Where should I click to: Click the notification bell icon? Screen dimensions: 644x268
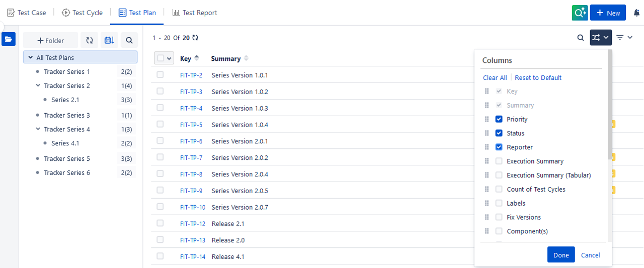click(636, 13)
